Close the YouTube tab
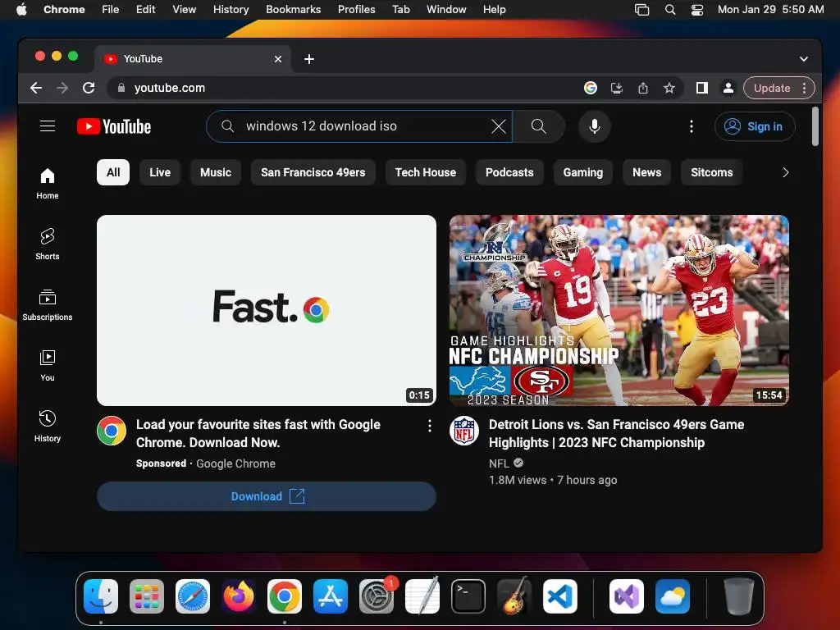The height and width of the screenshot is (630, 840). pyautogui.click(x=278, y=59)
